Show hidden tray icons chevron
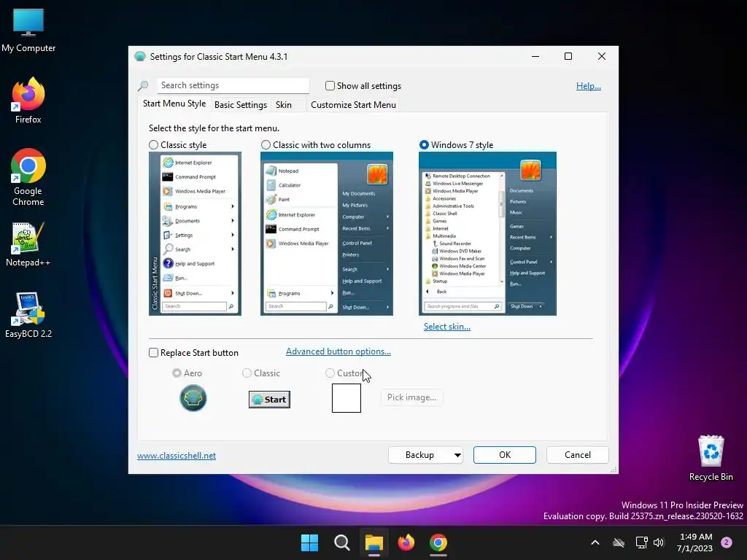Viewport: 747px width, 560px height. (595, 542)
